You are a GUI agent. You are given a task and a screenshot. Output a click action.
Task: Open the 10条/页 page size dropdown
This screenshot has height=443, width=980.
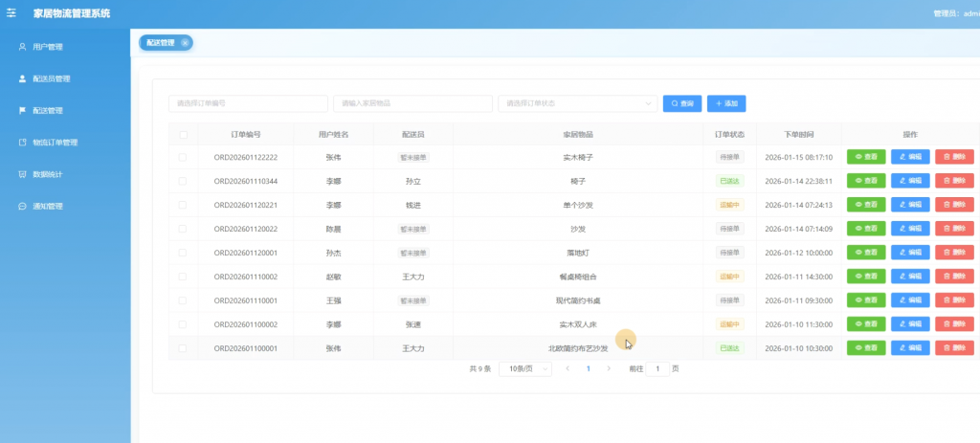525,368
